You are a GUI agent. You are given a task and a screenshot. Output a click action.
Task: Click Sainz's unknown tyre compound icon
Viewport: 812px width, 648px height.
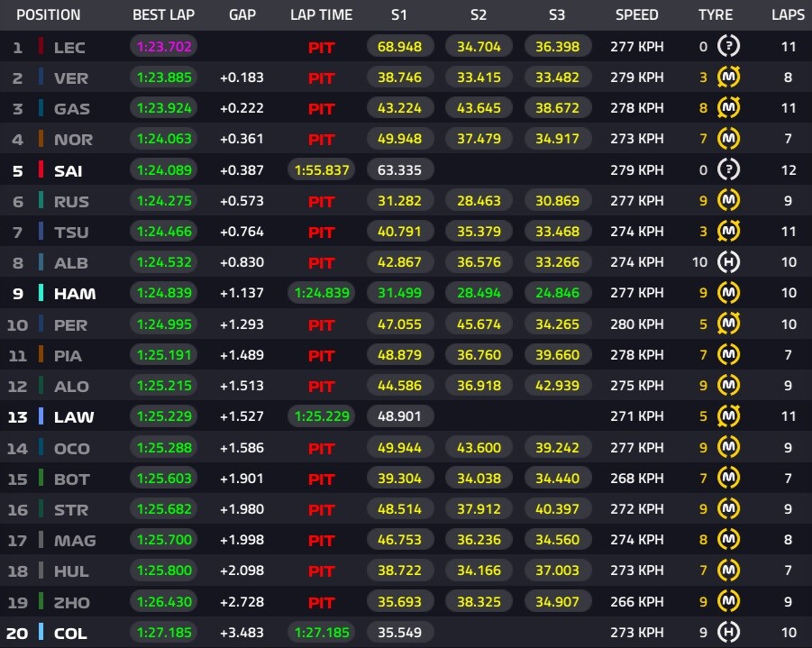click(x=728, y=170)
